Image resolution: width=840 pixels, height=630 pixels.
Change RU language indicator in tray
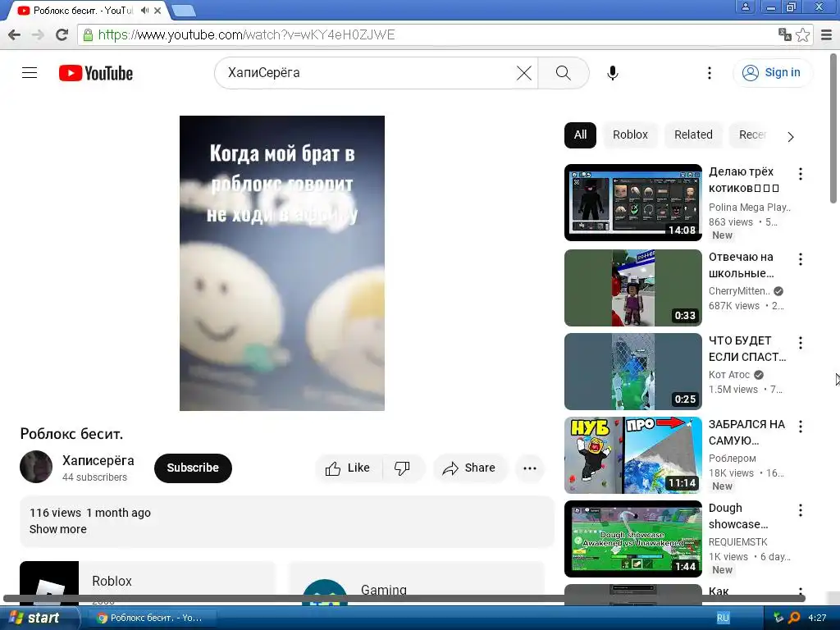point(723,618)
